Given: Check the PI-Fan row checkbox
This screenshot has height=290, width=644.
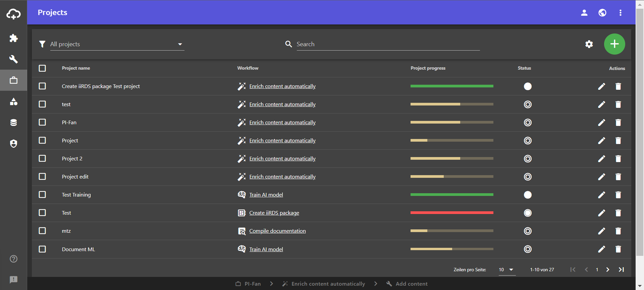Looking at the screenshot, I should coord(42,122).
